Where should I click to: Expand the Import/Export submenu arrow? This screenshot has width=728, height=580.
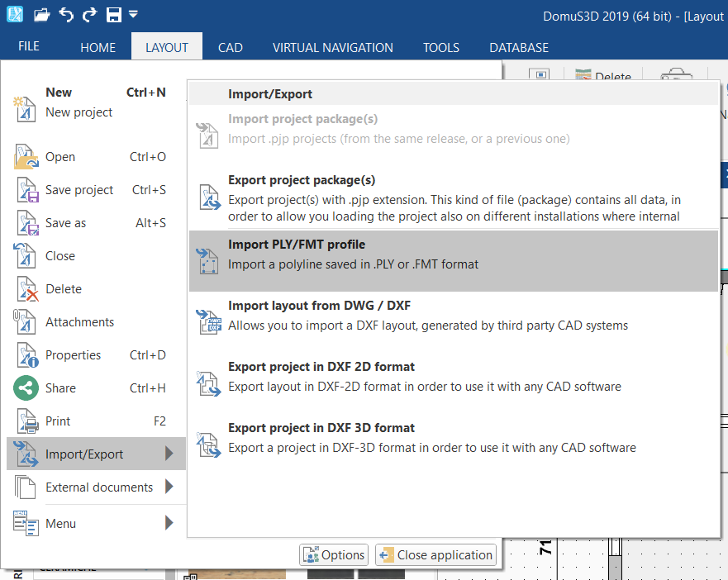point(169,454)
